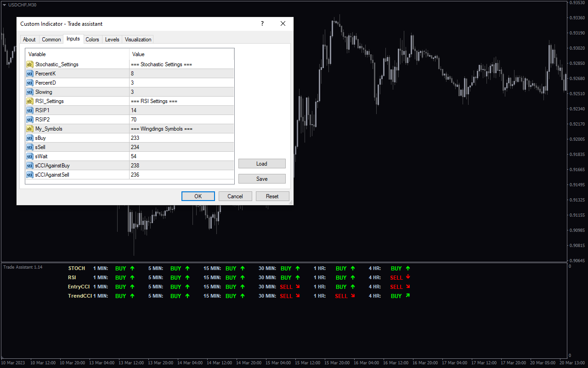Click the sBuy integer type icon

click(30, 138)
